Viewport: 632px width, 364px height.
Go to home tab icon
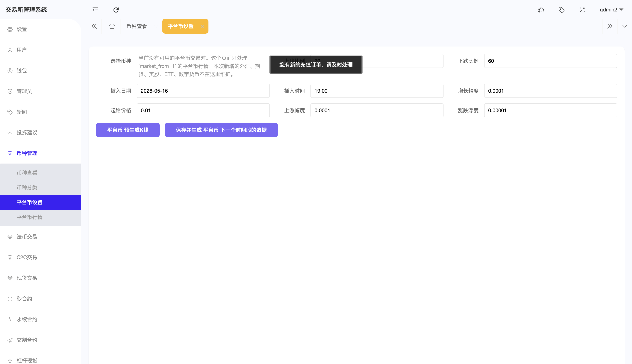pyautogui.click(x=112, y=26)
